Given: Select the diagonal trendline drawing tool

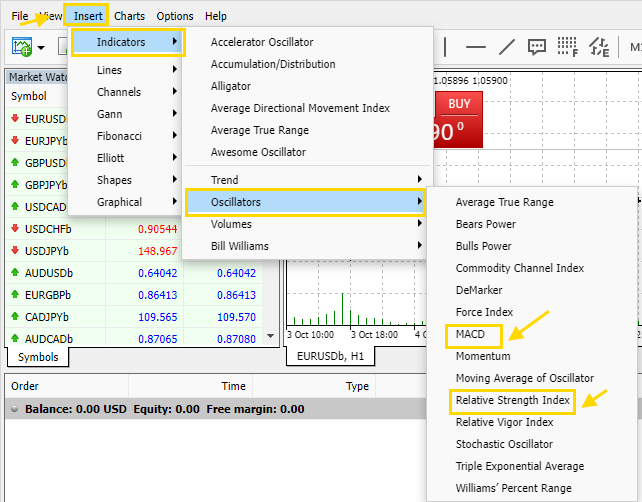Looking at the screenshot, I should (507, 47).
